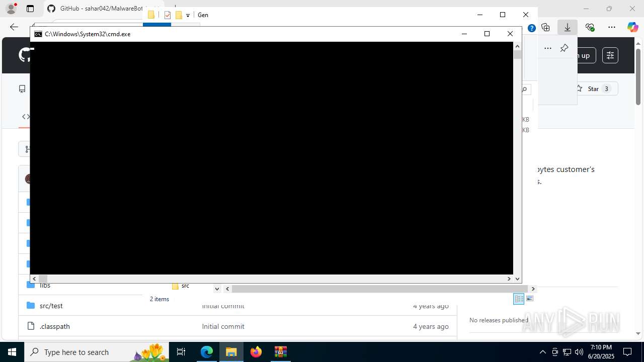Open the taskbar clock showing 7:10 PM
Image resolution: width=644 pixels, height=362 pixels.
pyautogui.click(x=602, y=352)
